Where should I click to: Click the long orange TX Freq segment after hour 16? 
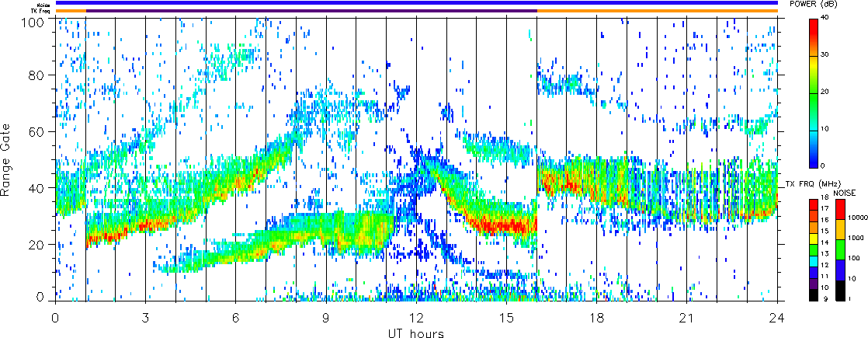[x=658, y=11]
